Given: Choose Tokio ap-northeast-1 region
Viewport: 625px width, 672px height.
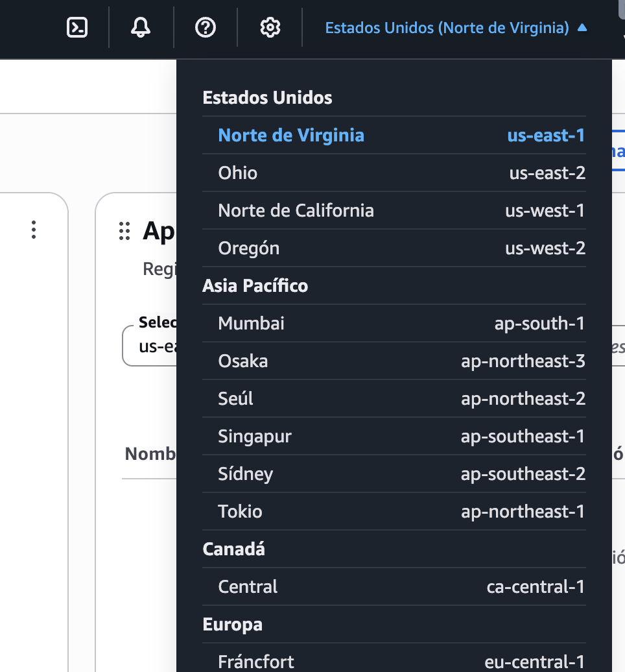Looking at the screenshot, I should 394,511.
